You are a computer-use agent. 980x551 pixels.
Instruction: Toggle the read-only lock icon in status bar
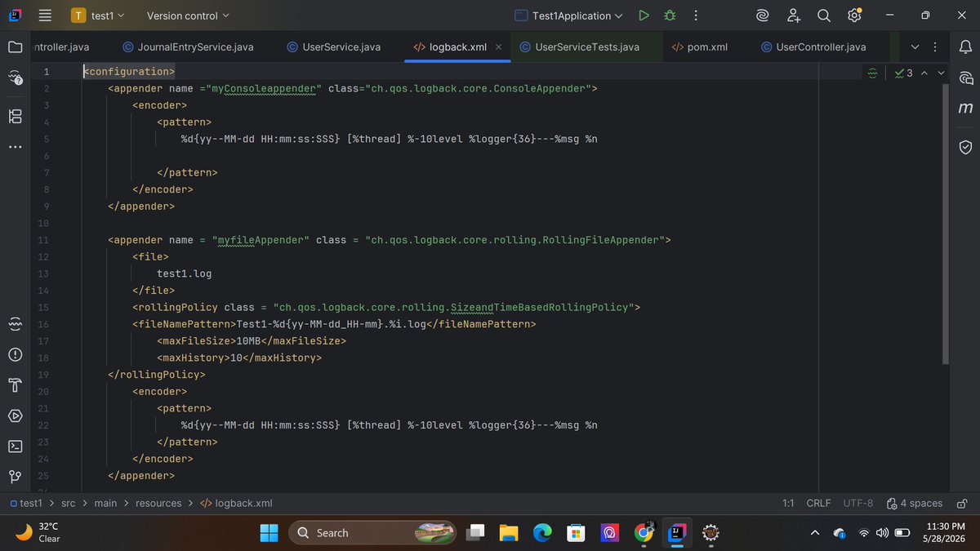coord(963,503)
